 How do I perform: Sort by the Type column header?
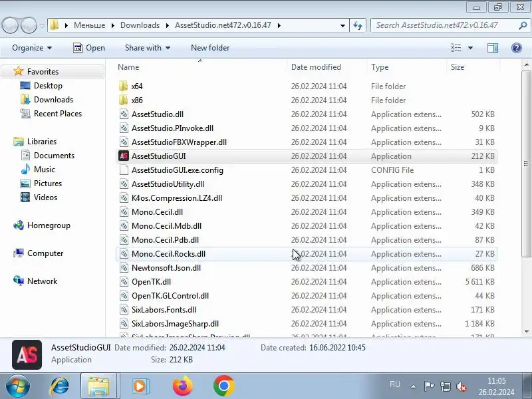[407, 67]
